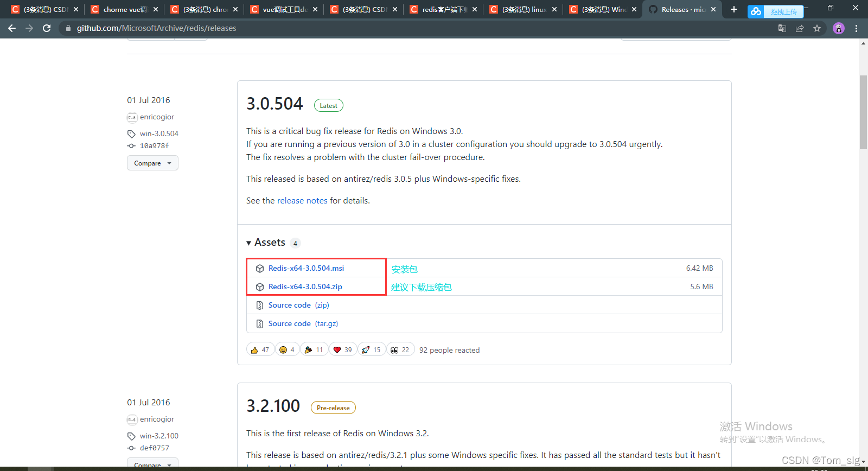
Task: React with the eyes emoji (22)
Action: tap(400, 349)
